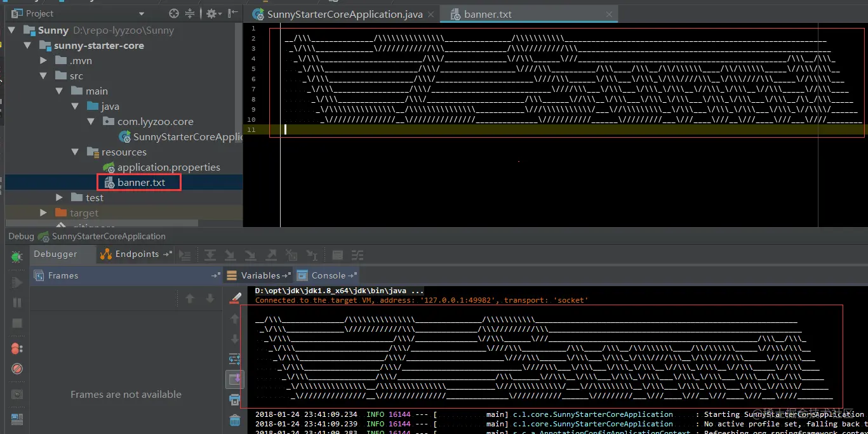868x434 pixels.
Task: Click the Frames panel header
Action: (x=125, y=275)
